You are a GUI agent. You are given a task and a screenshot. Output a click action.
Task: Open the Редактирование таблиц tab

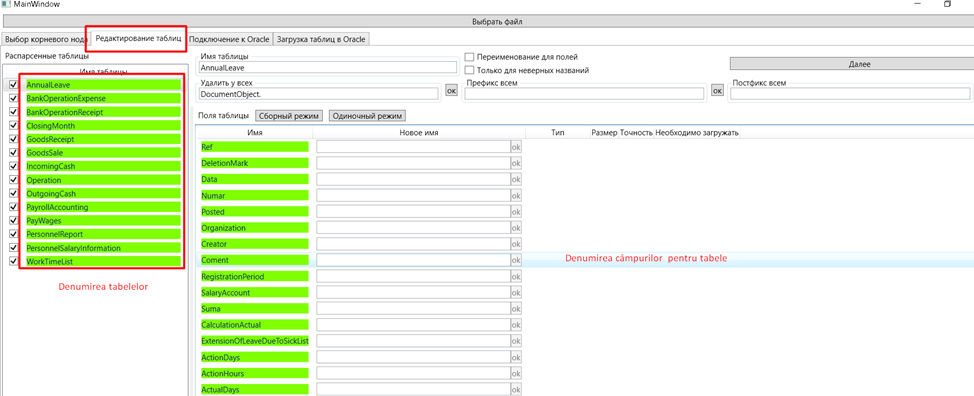tap(139, 38)
